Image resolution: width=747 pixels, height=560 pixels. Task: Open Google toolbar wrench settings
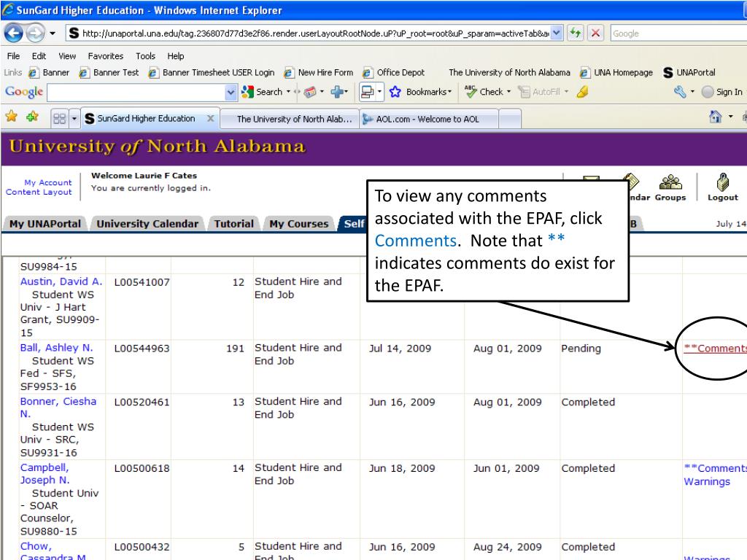click(680, 92)
